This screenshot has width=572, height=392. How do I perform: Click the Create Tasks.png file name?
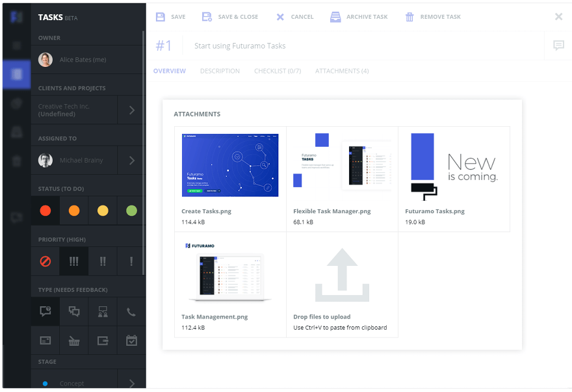[206, 211]
